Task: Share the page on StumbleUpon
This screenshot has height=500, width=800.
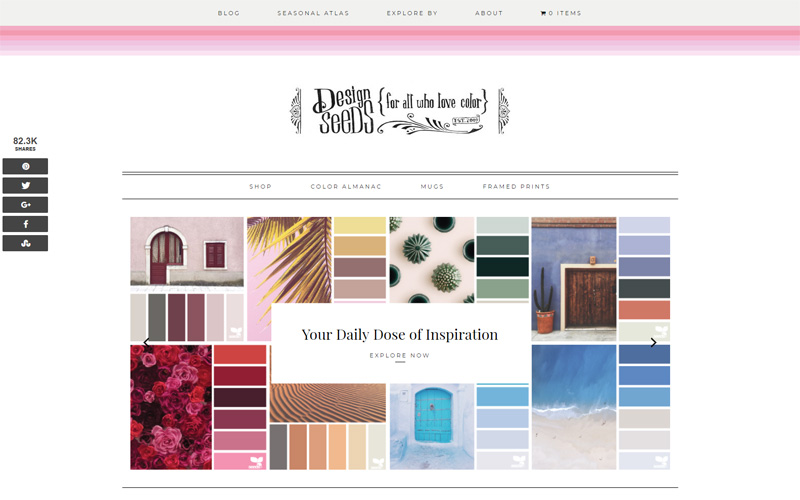Action: (x=25, y=243)
